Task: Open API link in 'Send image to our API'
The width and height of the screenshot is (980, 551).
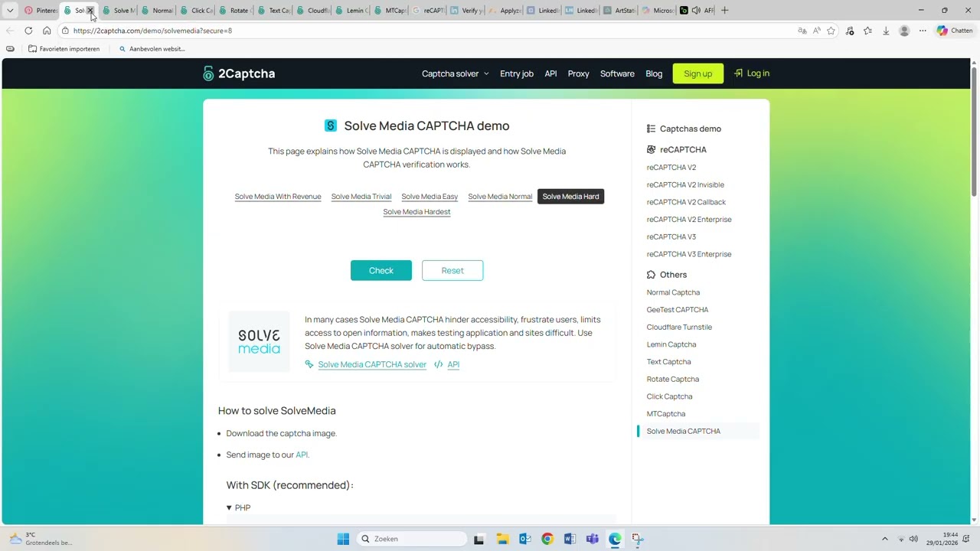Action: (302, 455)
